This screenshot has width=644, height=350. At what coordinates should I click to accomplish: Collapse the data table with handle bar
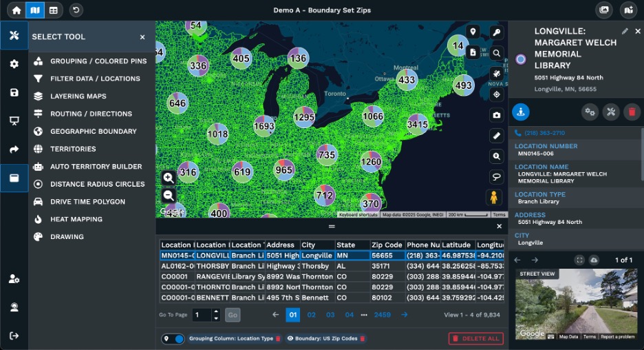[331, 226]
